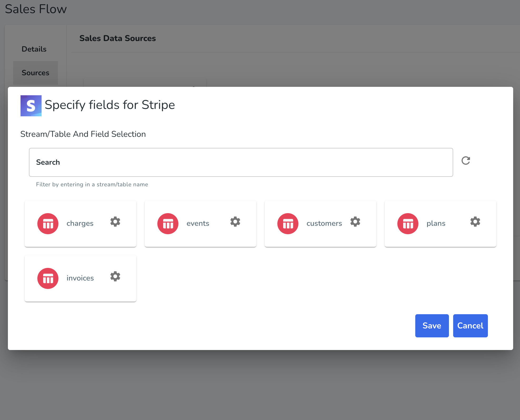This screenshot has height=420, width=520.
Task: Click the Sales Data Sources heading
Action: [x=118, y=38]
